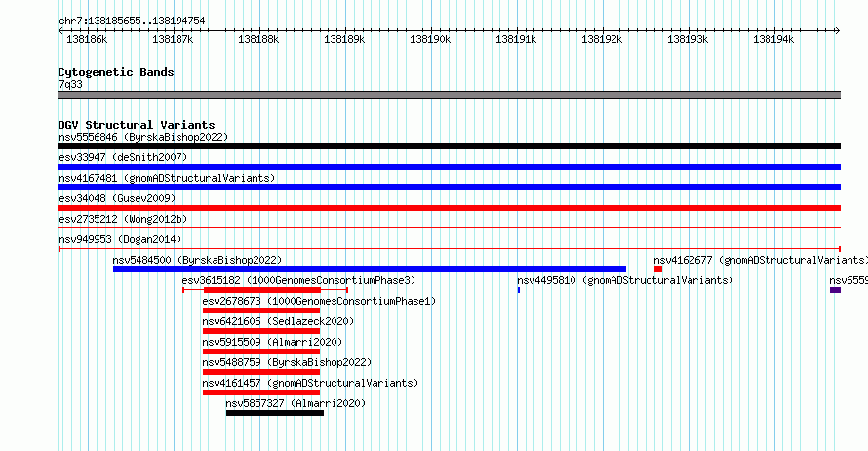Screen dimensions: 868x451
Task: Open nsv5915509 (Almarri2020) label
Action: 272,342
